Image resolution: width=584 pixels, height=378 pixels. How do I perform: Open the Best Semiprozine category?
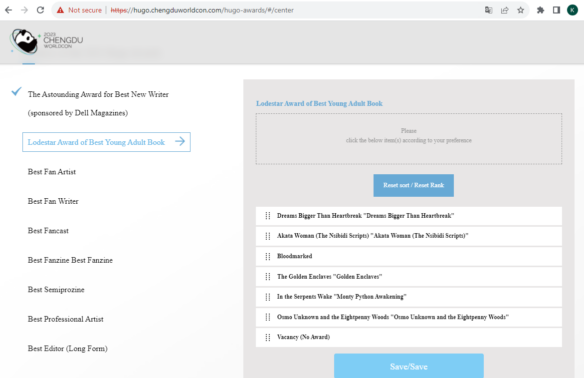(x=56, y=289)
